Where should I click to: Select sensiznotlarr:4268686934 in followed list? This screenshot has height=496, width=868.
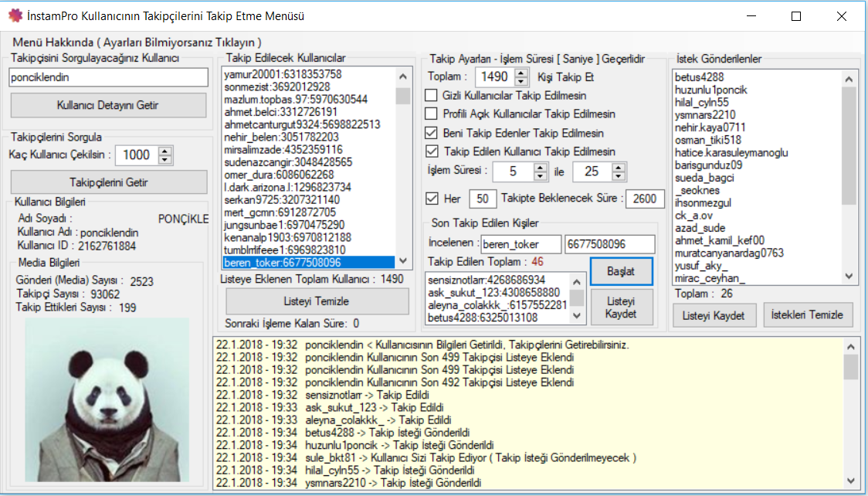pyautogui.click(x=497, y=280)
